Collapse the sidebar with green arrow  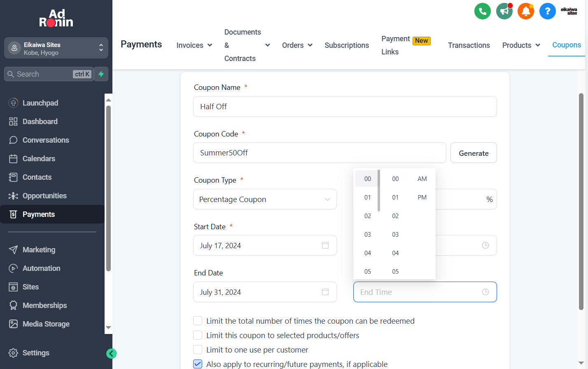[111, 353]
